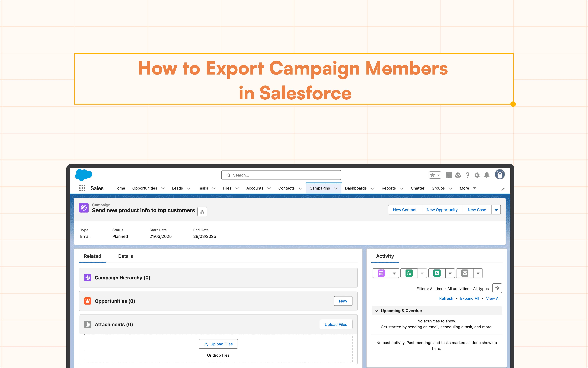Image resolution: width=588 pixels, height=368 pixels.
Task: Open the Reports tab
Action: [389, 188]
